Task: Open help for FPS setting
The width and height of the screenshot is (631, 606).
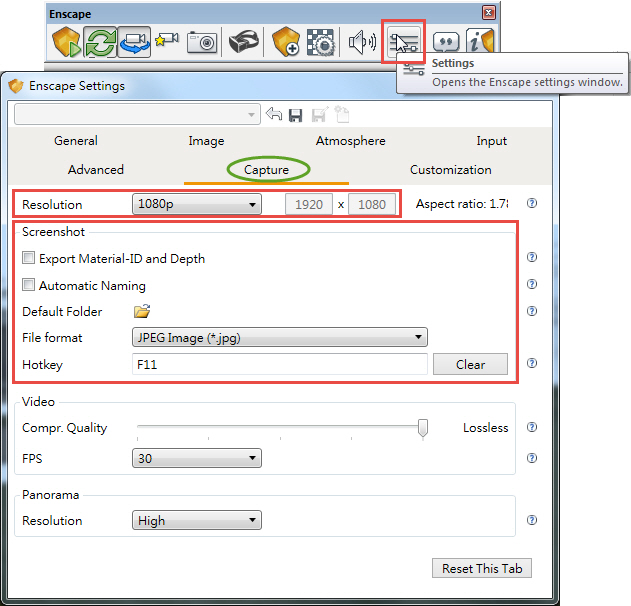Action: [532, 458]
